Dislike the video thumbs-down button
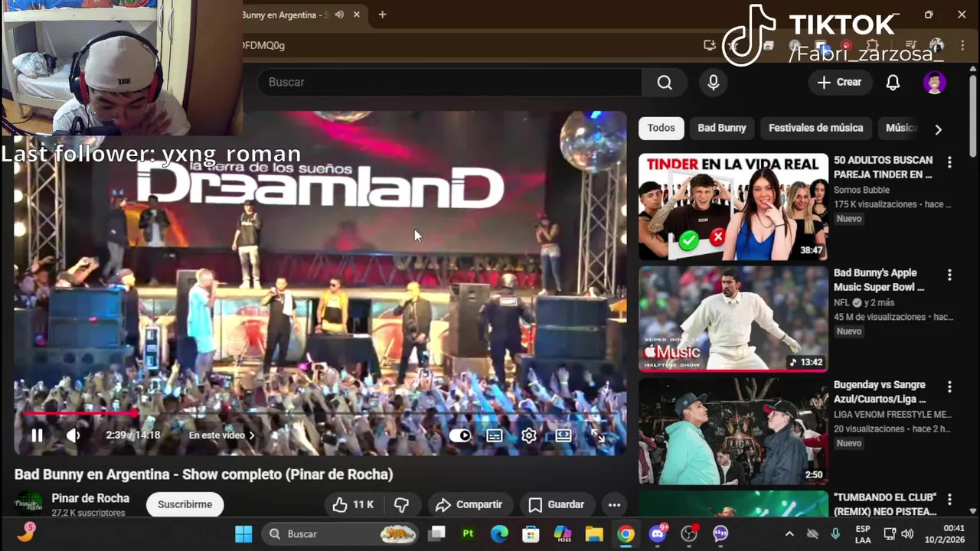Viewport: 980px width, 551px height. point(401,504)
